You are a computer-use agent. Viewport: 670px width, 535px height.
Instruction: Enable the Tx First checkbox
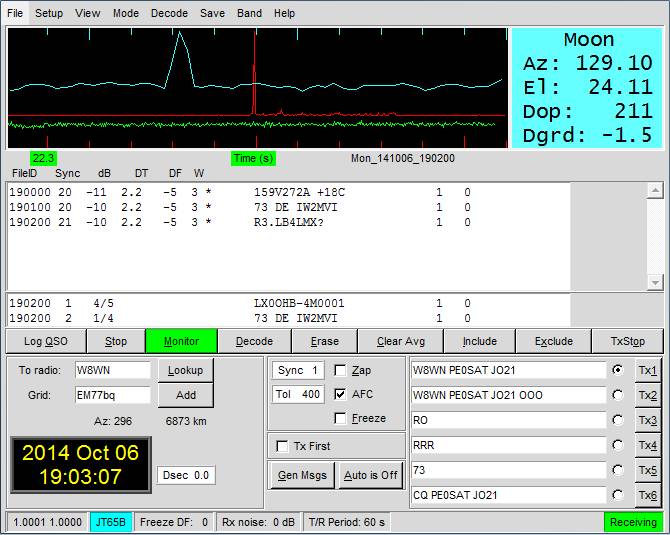tap(282, 446)
